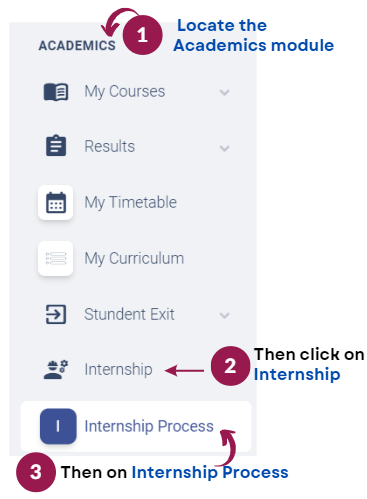Click Internship in the Academics menu
The image size is (367, 499).
[118, 369]
